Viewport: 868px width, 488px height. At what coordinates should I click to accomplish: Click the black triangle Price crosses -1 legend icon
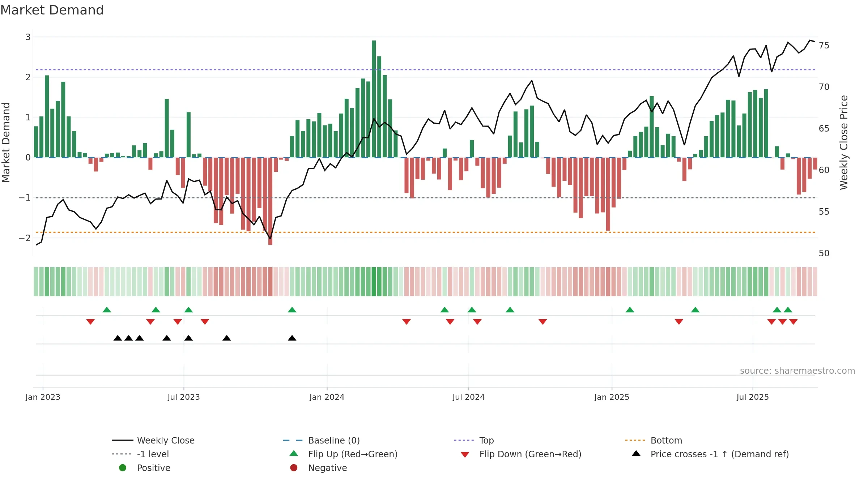636,453
